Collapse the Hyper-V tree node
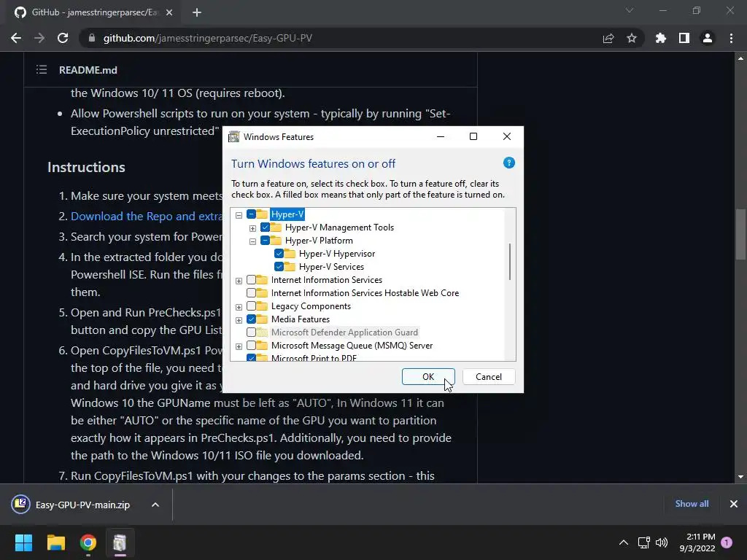The image size is (747, 560). [x=239, y=215]
